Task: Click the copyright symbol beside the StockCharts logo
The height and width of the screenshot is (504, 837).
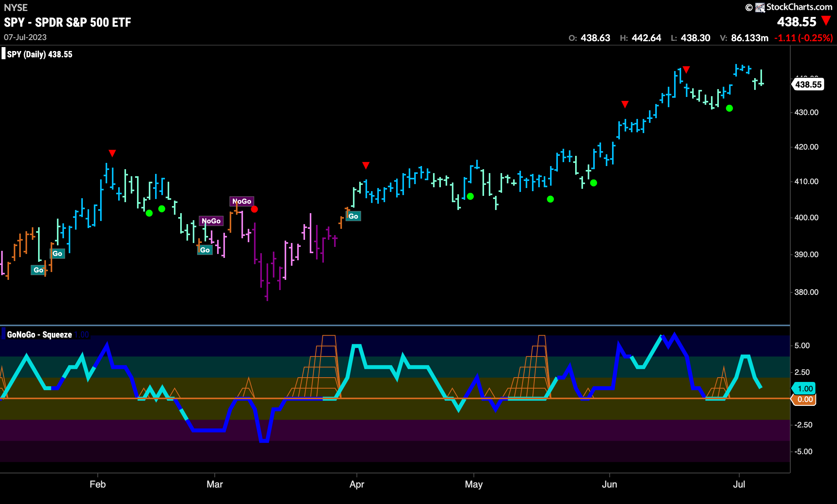Action: [749, 7]
